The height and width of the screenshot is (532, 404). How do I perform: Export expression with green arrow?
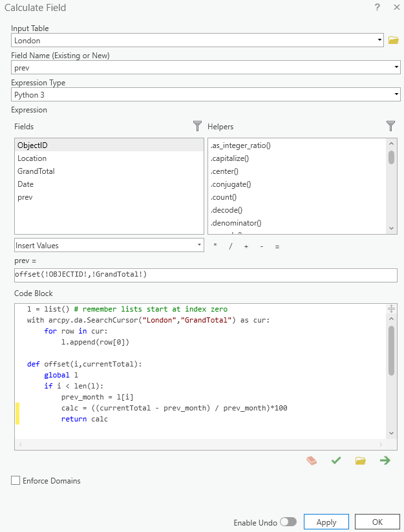coord(385,460)
